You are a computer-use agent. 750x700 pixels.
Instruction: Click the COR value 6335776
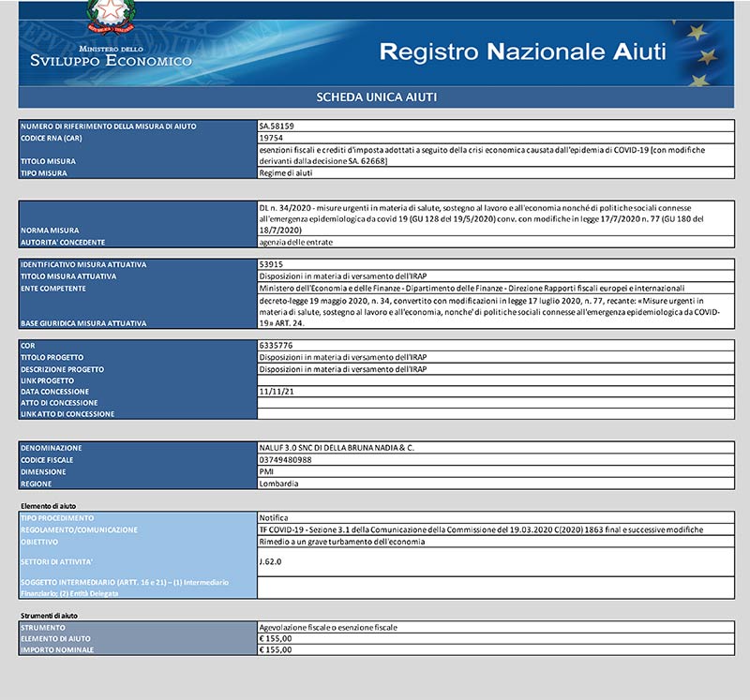click(274, 346)
